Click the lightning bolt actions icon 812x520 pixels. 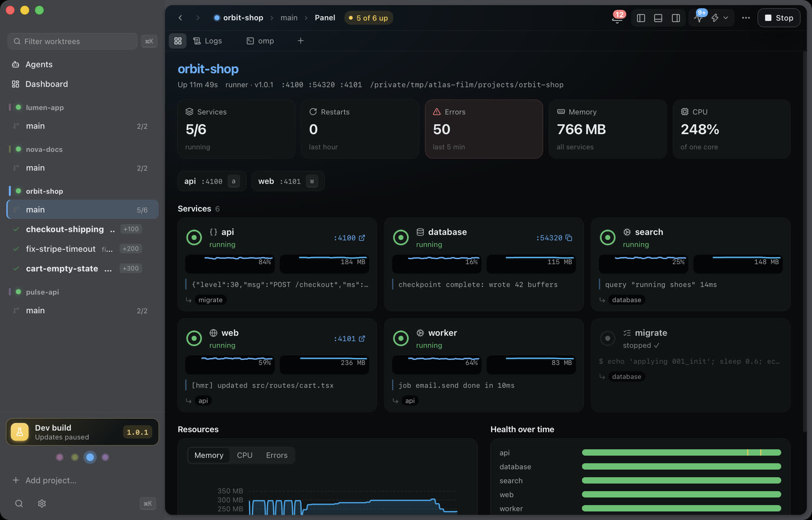tap(715, 18)
